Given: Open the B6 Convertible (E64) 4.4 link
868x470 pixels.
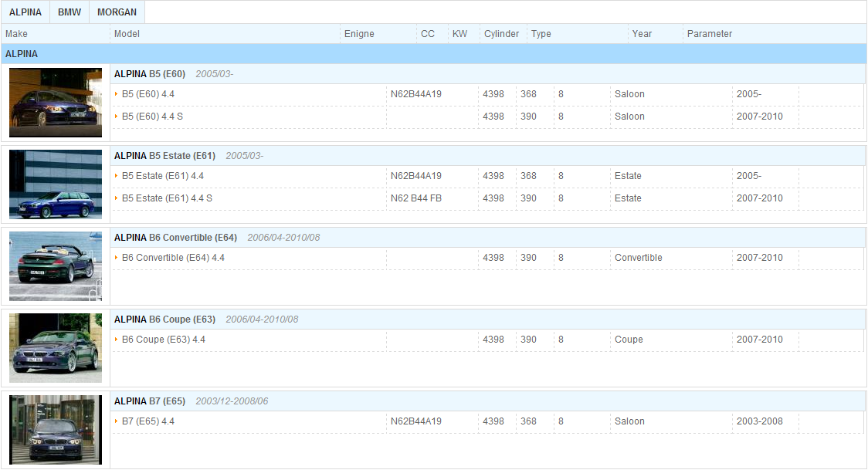Looking at the screenshot, I should (173, 258).
